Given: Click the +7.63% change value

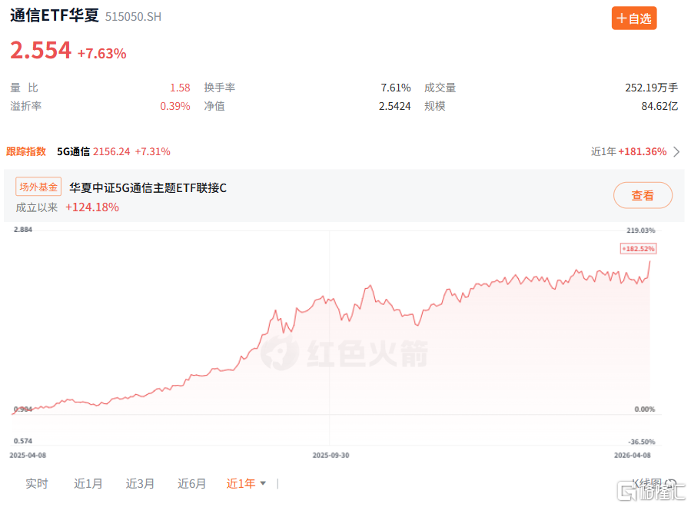Looking at the screenshot, I should point(102,53).
